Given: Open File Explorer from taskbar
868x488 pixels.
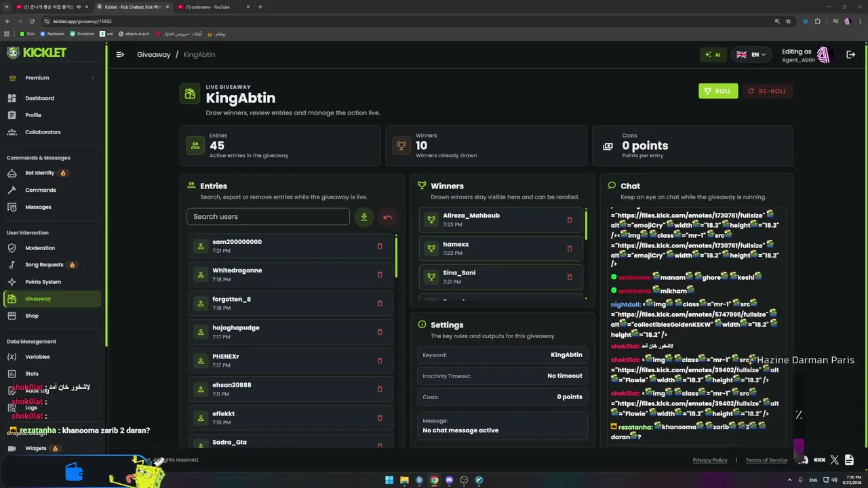Looking at the screenshot, I should [x=404, y=480].
